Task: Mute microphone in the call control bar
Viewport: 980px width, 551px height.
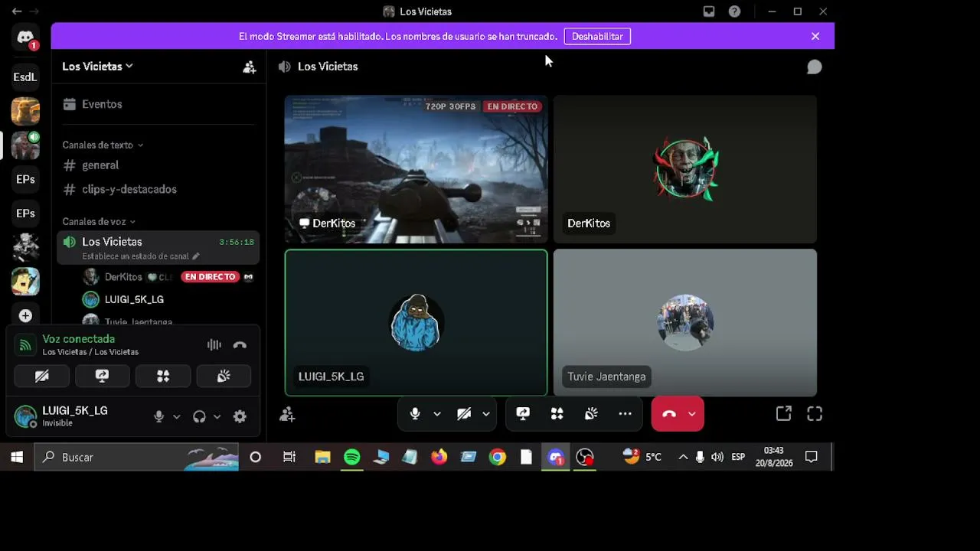Action: pyautogui.click(x=415, y=414)
